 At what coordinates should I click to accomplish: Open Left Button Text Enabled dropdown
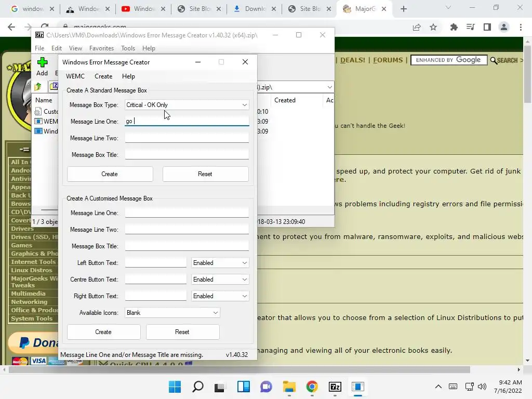(220, 263)
